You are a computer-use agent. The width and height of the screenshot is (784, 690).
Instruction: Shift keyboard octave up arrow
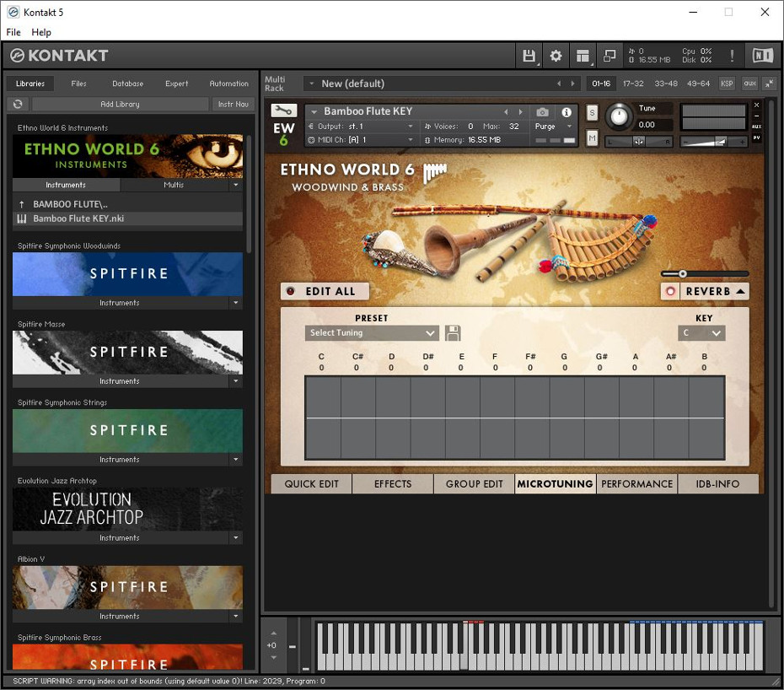click(x=273, y=633)
